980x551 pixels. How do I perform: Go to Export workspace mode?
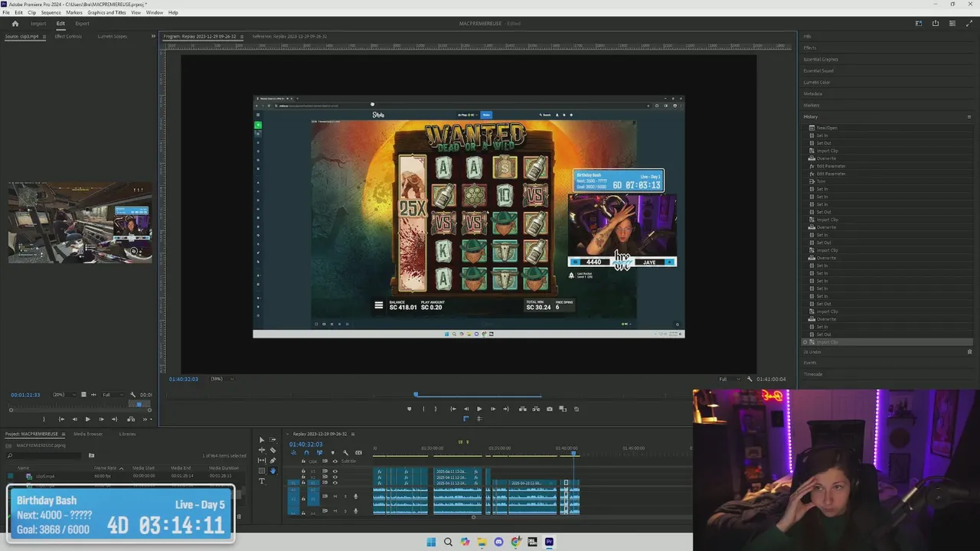point(82,23)
